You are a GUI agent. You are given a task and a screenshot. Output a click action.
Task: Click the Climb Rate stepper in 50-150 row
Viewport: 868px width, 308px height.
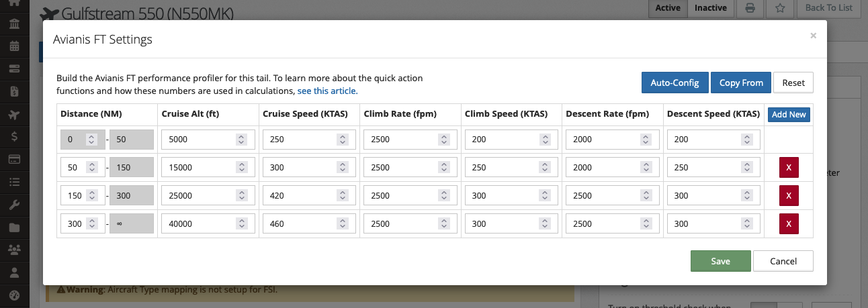click(443, 168)
